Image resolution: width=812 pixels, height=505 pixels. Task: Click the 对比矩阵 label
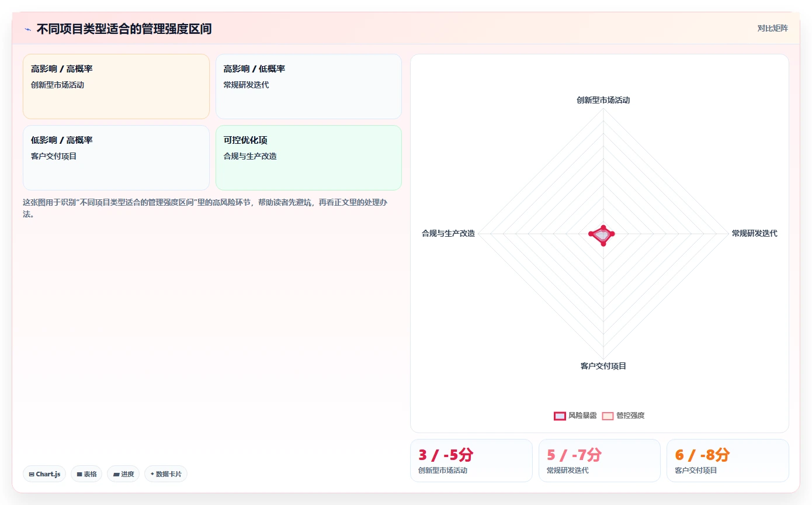click(x=772, y=28)
